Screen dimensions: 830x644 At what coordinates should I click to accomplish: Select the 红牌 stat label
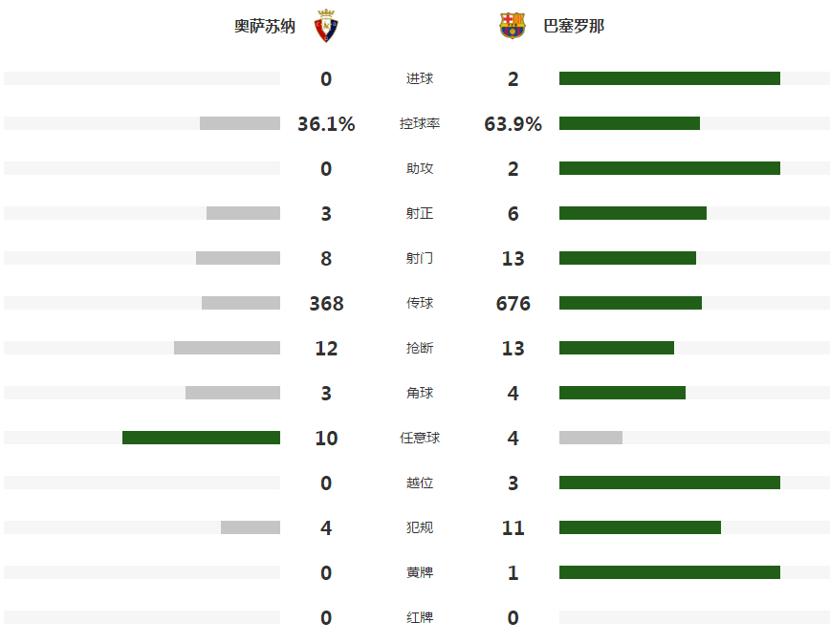click(420, 617)
